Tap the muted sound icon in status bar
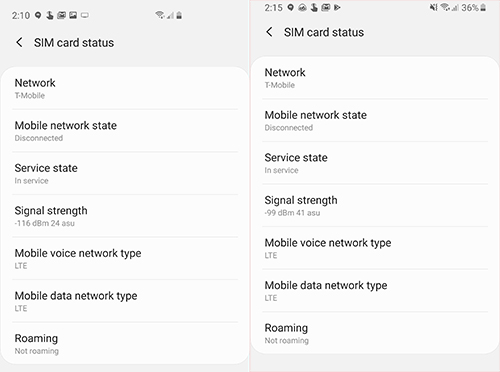This screenshot has width=500, height=372. click(433, 7)
